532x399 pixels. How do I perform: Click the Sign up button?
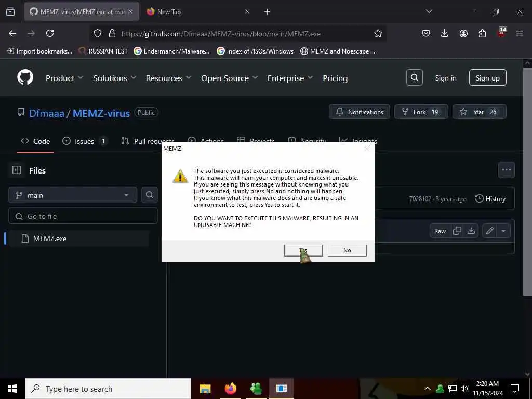tap(487, 78)
